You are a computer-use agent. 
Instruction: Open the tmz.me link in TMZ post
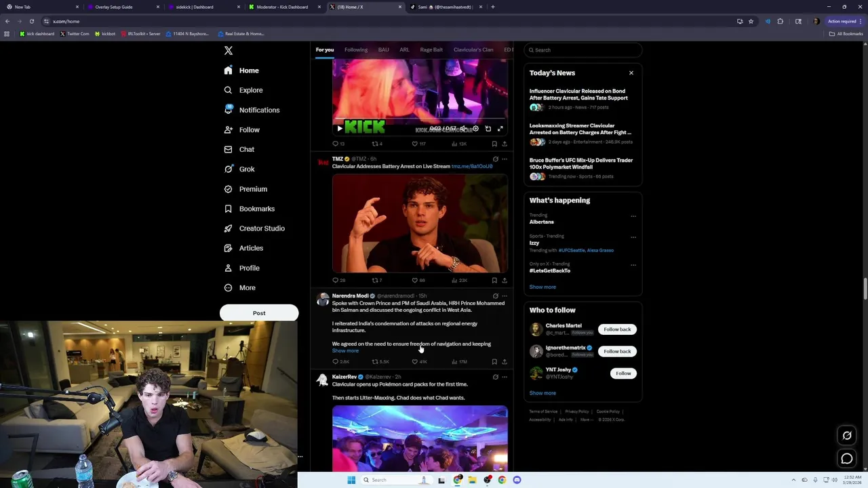(x=472, y=166)
